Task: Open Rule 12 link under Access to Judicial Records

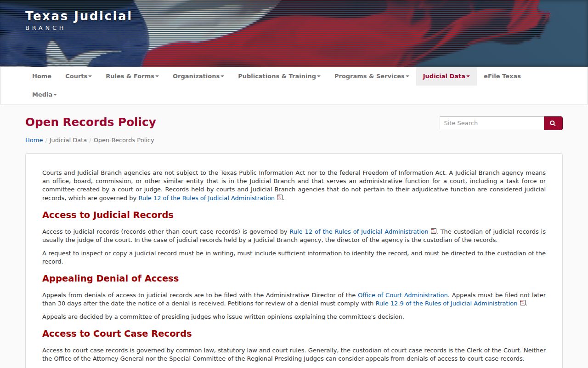Action: [x=359, y=232]
